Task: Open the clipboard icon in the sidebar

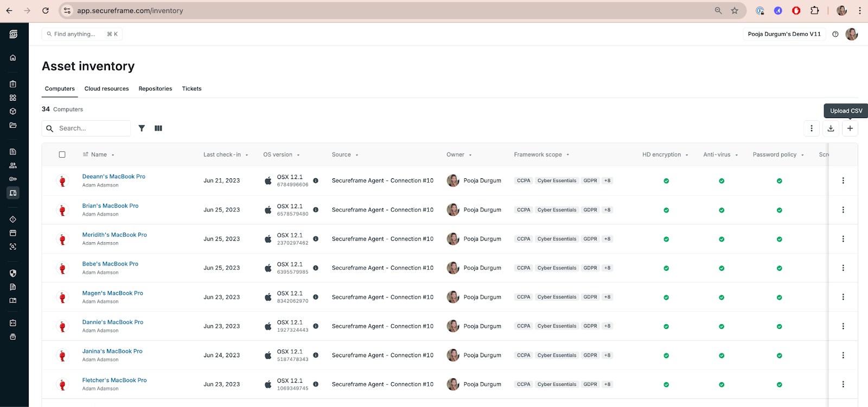Action: coord(13,84)
